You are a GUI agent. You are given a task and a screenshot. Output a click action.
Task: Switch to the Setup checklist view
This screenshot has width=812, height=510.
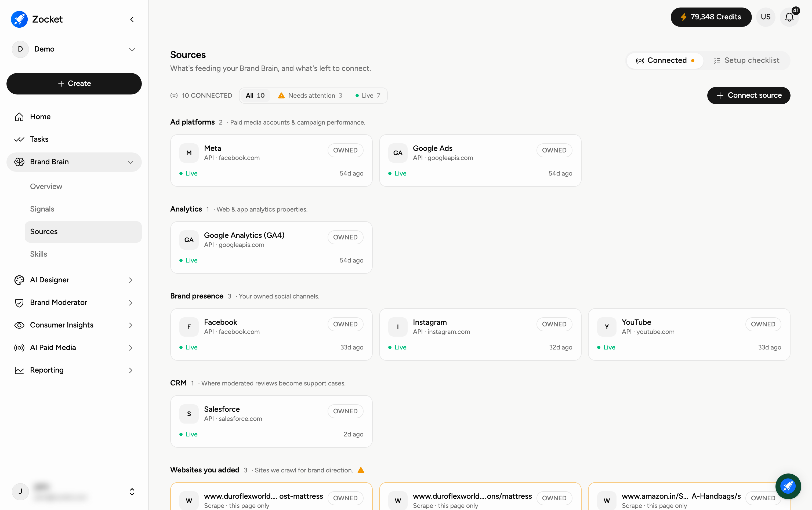coord(746,61)
